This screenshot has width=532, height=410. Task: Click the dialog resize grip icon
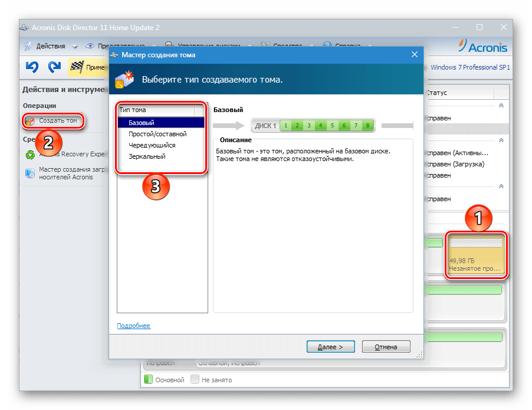[x=420, y=355]
